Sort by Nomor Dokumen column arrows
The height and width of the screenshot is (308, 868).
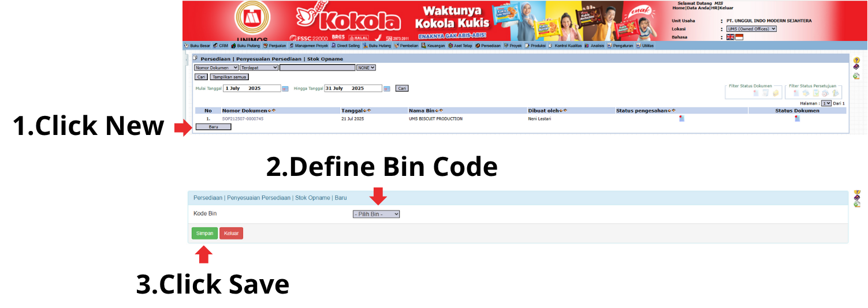pos(271,110)
